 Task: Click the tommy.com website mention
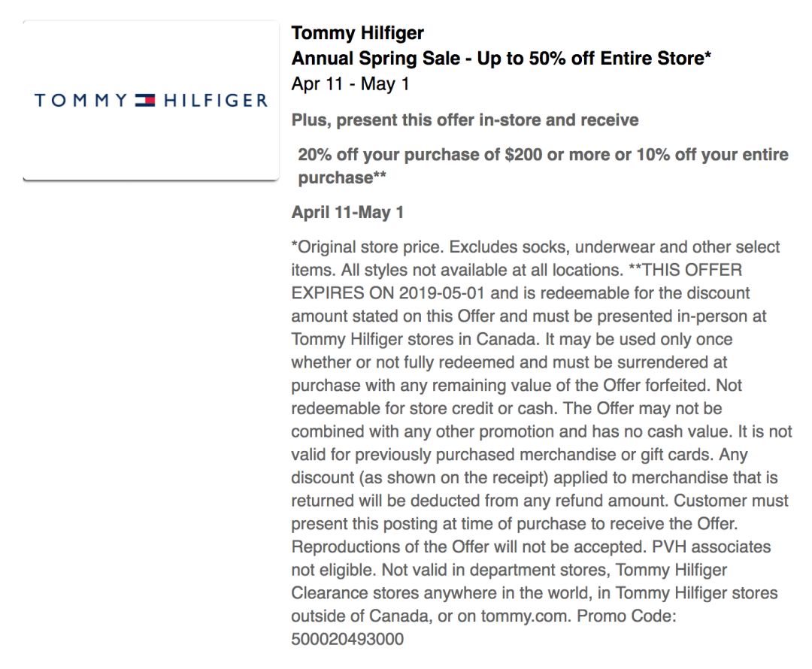(x=525, y=616)
